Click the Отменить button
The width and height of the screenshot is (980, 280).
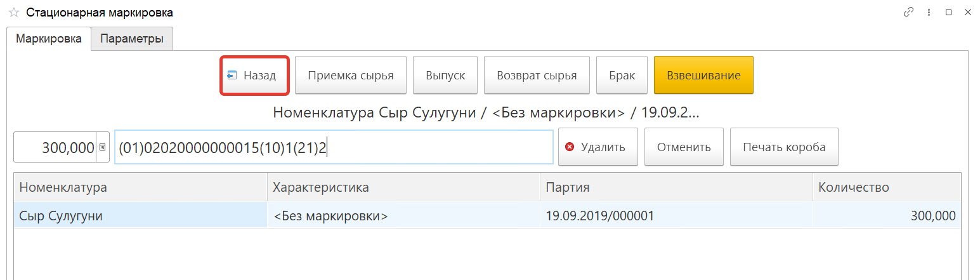(x=684, y=147)
